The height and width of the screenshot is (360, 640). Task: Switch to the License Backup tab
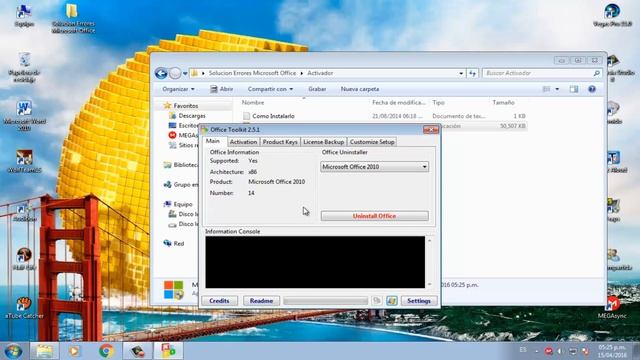(323, 142)
